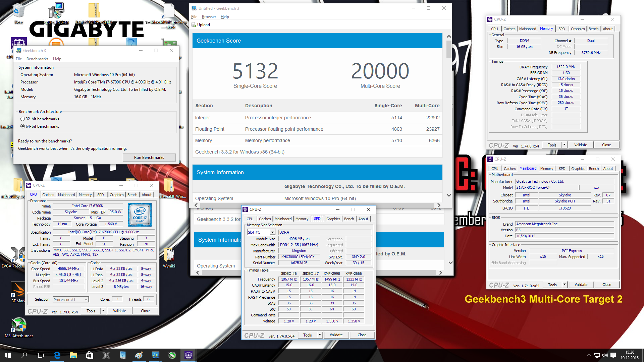Open Slot #1 memory slot dropdown
This screenshot has width=644, height=362.
pos(272,232)
